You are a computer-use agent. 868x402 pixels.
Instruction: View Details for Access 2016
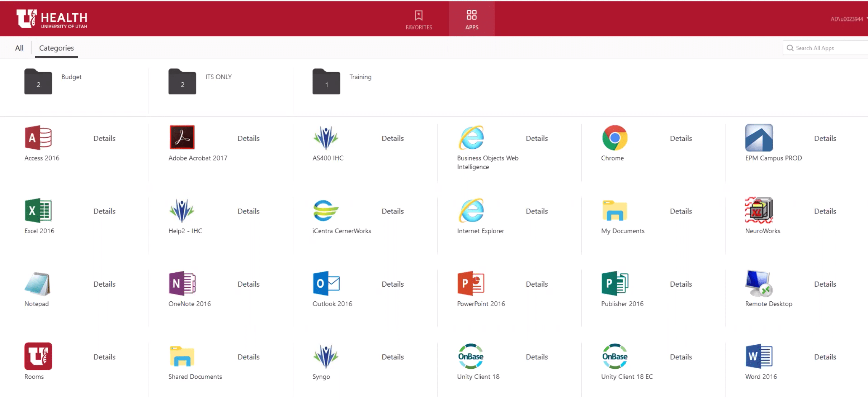tap(104, 138)
